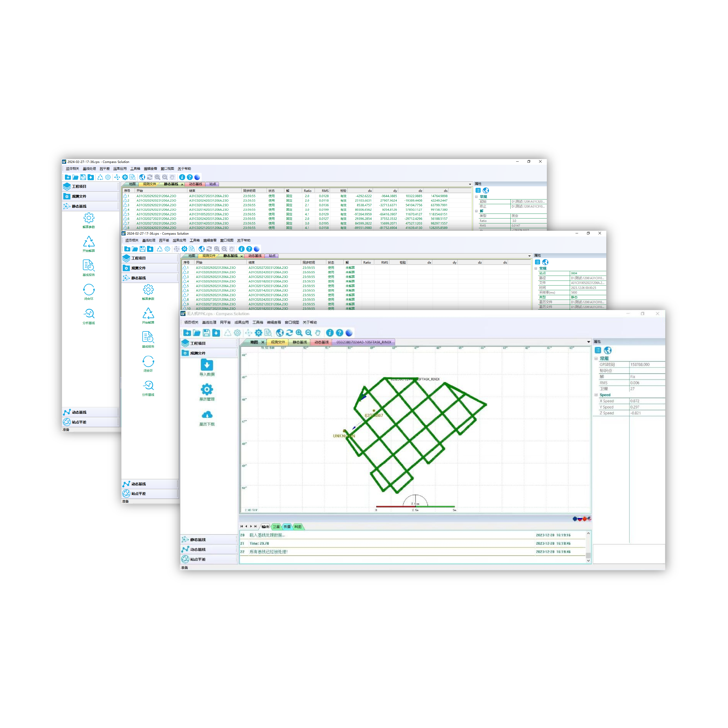This screenshot has height=728, width=728.
Task: Click 导入数据 import data icon in sidebar
Action: click(x=206, y=365)
